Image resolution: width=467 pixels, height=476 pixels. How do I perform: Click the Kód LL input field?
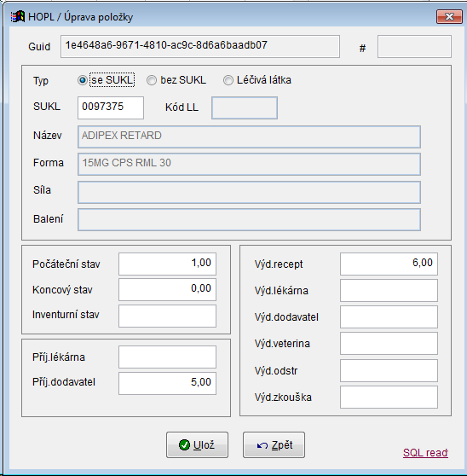(245, 107)
